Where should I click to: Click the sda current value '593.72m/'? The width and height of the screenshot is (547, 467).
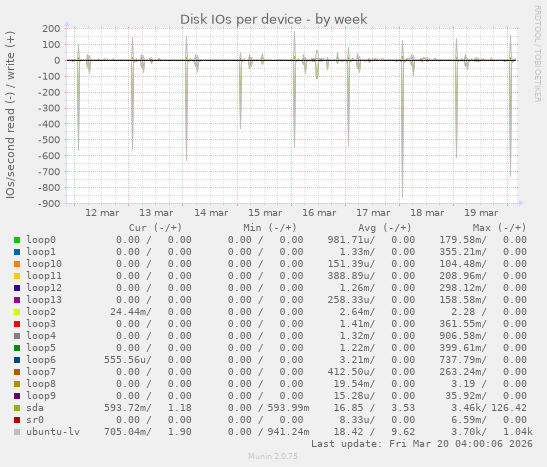tap(128, 408)
